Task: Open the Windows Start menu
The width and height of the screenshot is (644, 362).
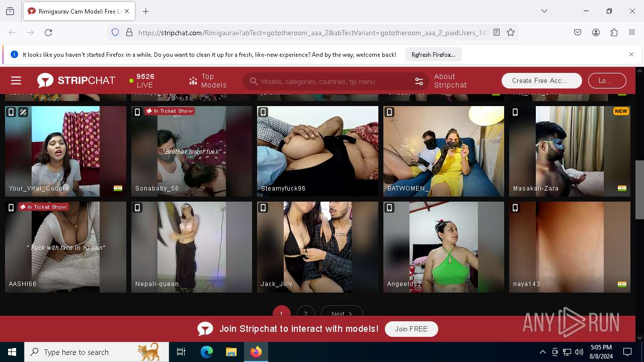Action: 12,352
